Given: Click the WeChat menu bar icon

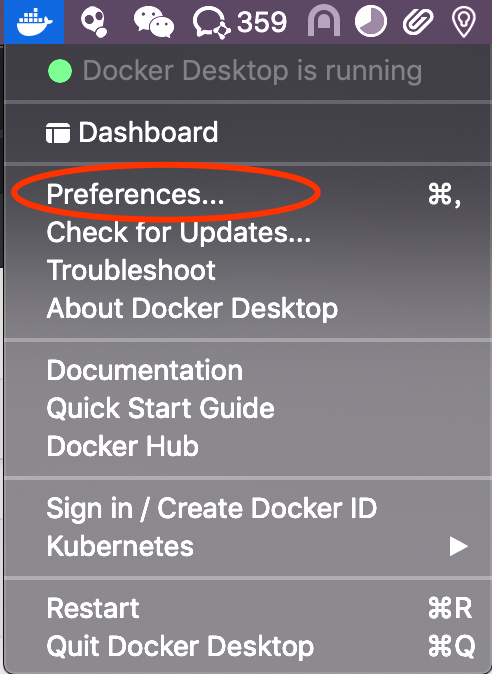Looking at the screenshot, I should (153, 23).
